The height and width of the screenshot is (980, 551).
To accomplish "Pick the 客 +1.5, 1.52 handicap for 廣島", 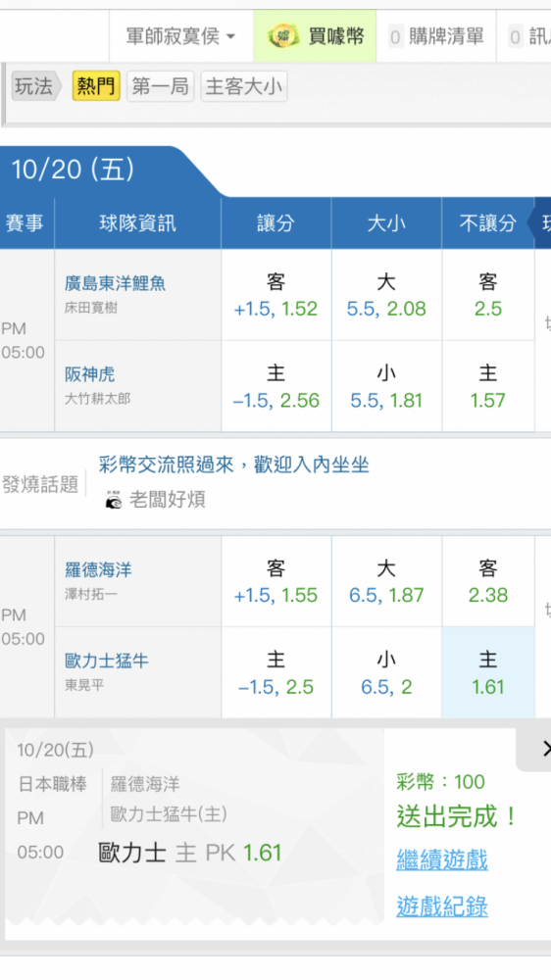I will 275,295.
